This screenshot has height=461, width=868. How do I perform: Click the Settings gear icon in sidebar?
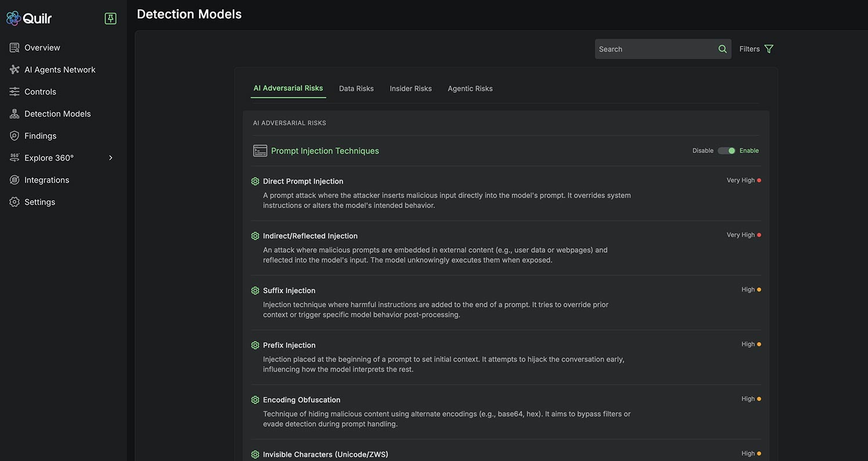15,202
